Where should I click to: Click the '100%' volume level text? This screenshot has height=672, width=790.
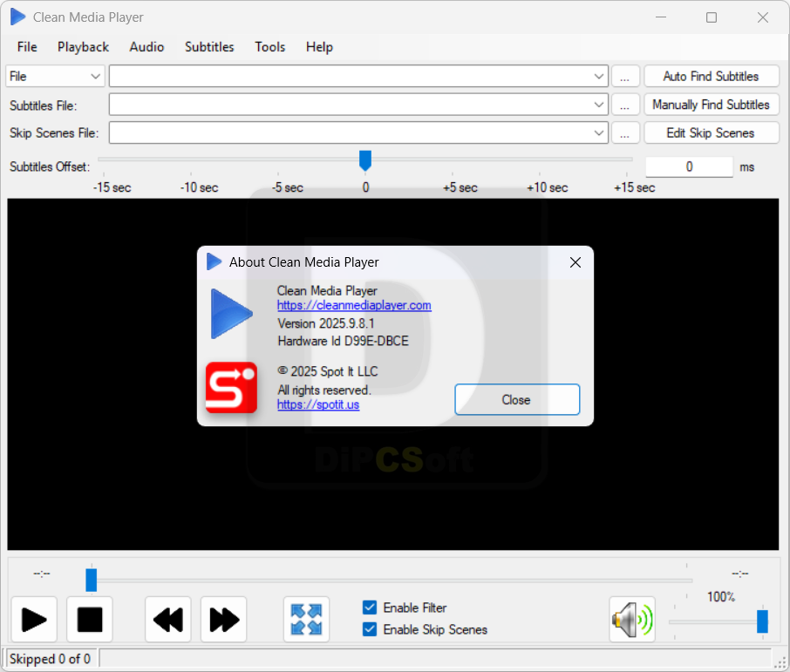click(x=721, y=597)
